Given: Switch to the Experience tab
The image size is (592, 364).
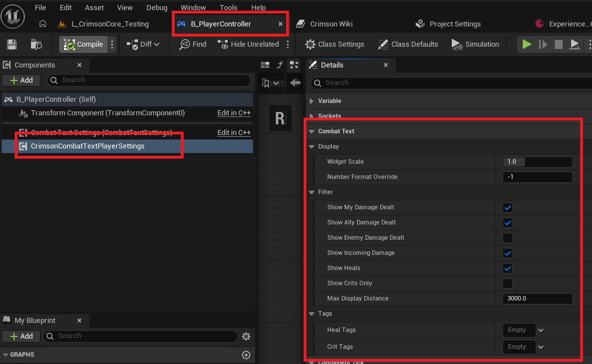Looking at the screenshot, I should [563, 24].
